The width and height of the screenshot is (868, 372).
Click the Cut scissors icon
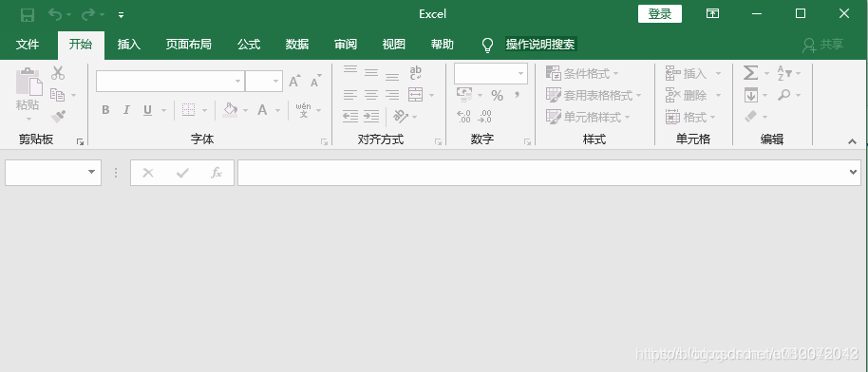[x=58, y=73]
